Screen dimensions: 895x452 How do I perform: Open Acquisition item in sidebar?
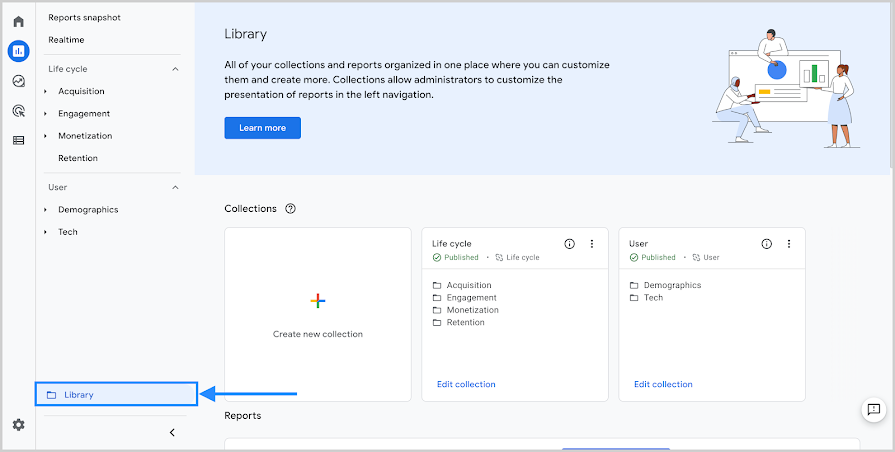click(81, 91)
